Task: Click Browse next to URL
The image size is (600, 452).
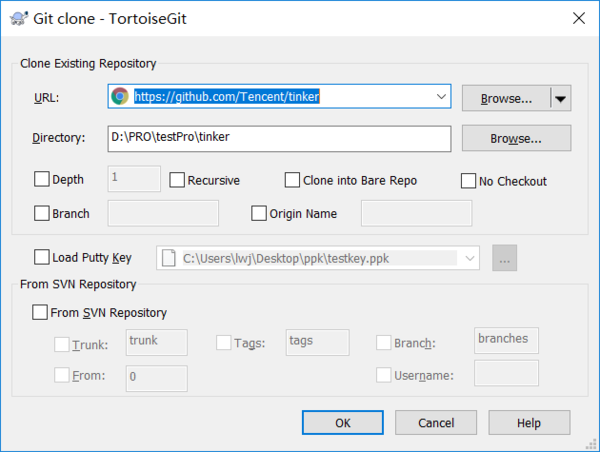Action: point(506,99)
